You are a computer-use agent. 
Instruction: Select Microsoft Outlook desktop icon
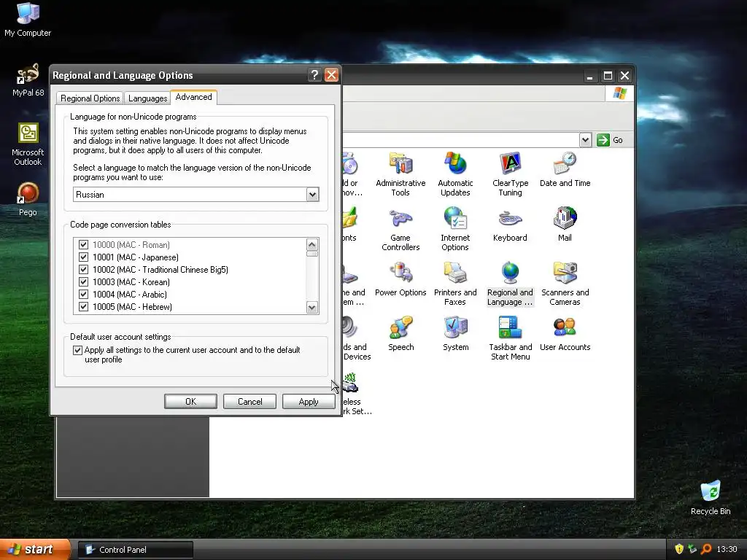click(28, 144)
